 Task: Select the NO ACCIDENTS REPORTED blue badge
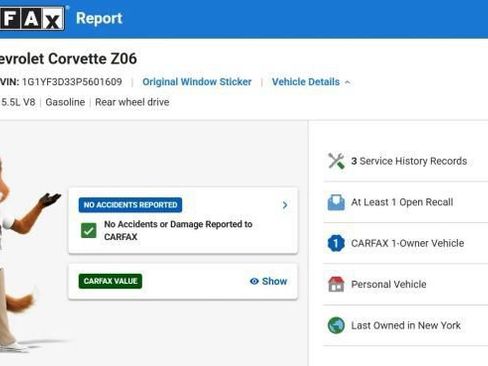[130, 205]
